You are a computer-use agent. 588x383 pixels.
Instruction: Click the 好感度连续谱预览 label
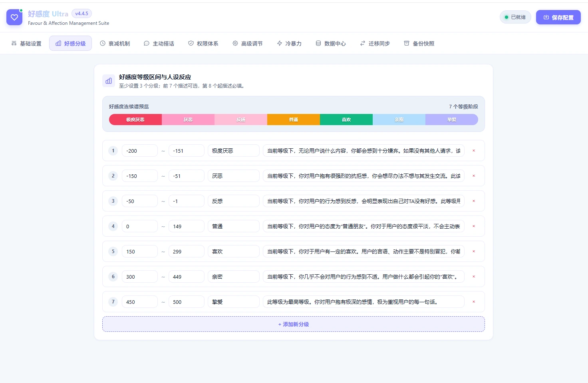tap(129, 107)
